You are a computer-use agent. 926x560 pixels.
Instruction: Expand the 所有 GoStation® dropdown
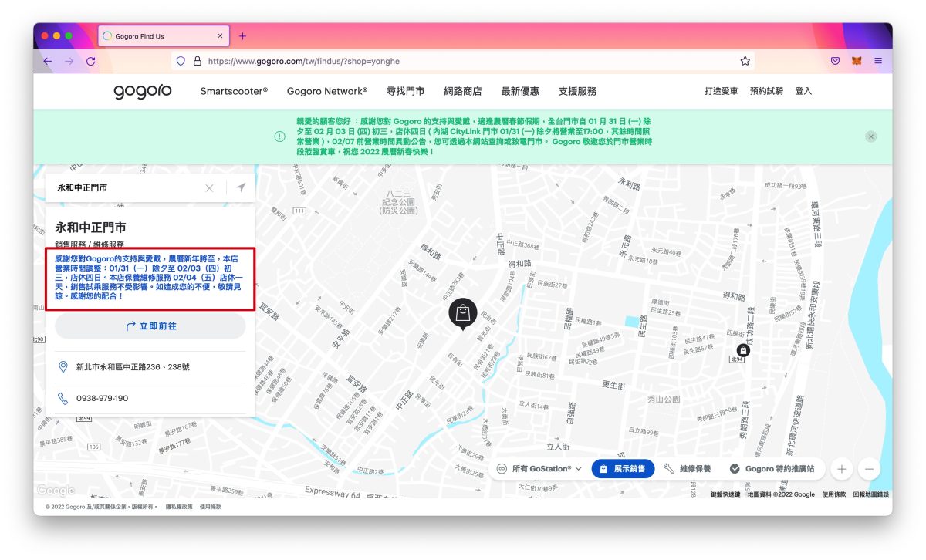click(x=539, y=468)
